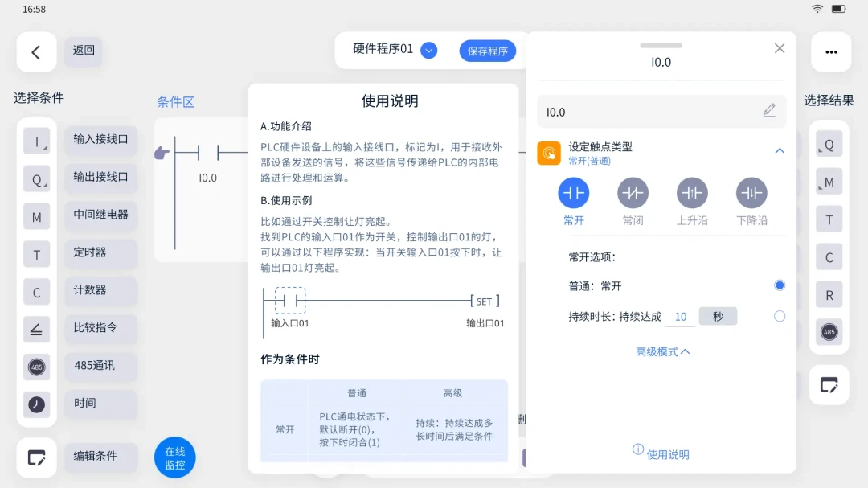The width and height of the screenshot is (868, 488).
Task: Click the panel drag handle bar
Action: [x=661, y=45]
